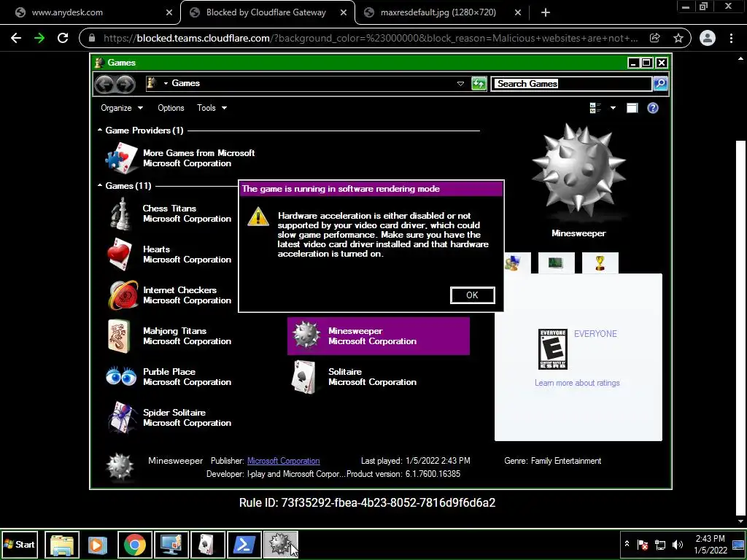Collapse the Game Providers group
Image resolution: width=747 pixels, height=560 pixels.
tap(99, 130)
